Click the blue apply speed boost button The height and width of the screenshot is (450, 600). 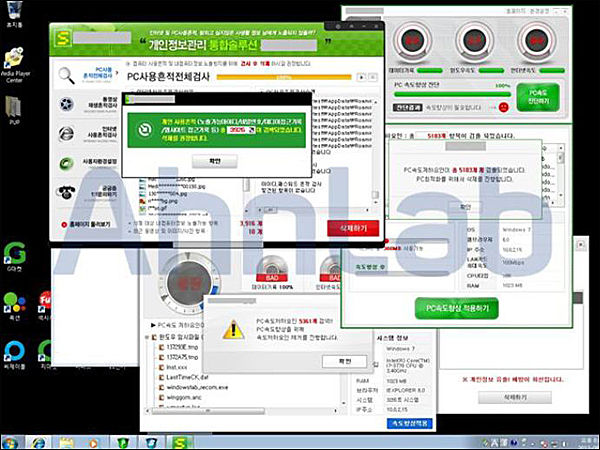tap(410, 424)
